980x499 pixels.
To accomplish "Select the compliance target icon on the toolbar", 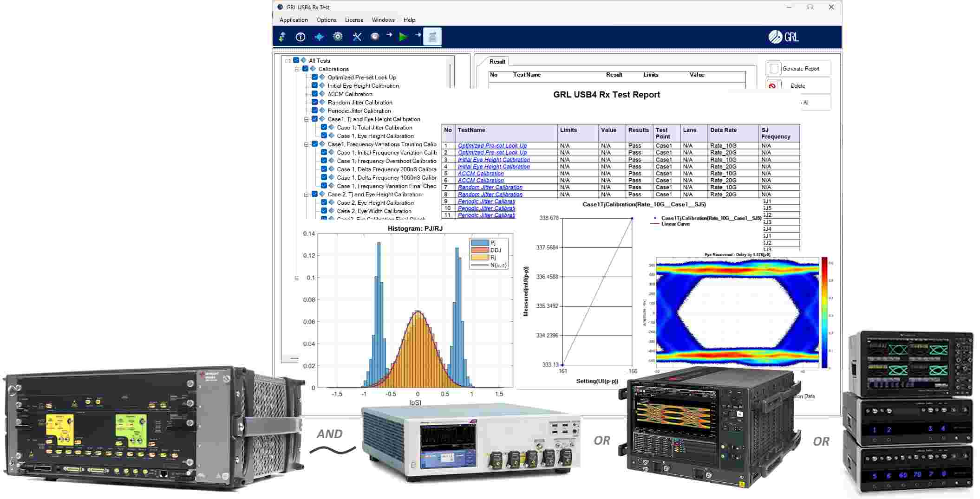I will [x=375, y=36].
